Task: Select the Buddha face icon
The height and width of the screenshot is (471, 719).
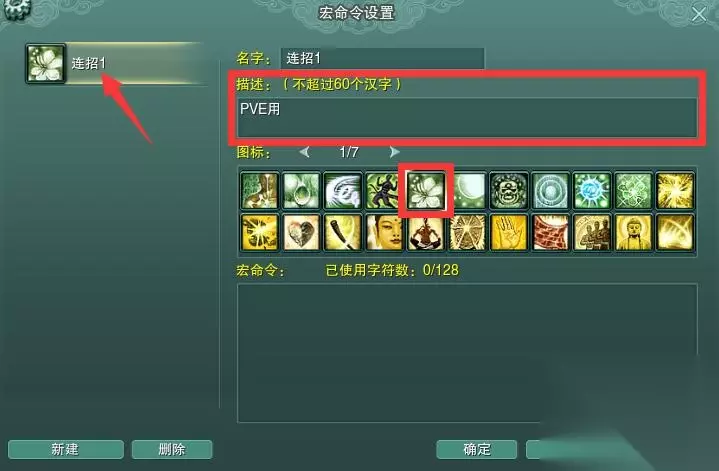Action: 384,232
